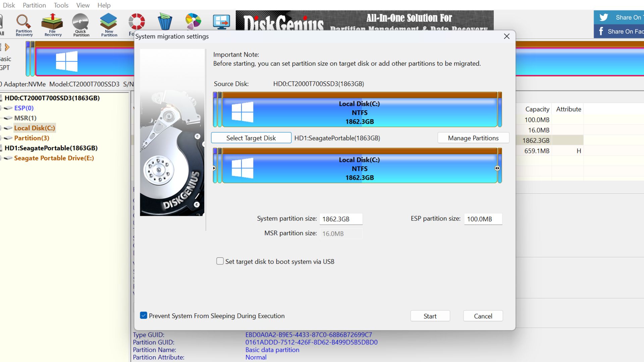The height and width of the screenshot is (362, 644).
Task: Click the Capacity column header
Action: click(537, 109)
